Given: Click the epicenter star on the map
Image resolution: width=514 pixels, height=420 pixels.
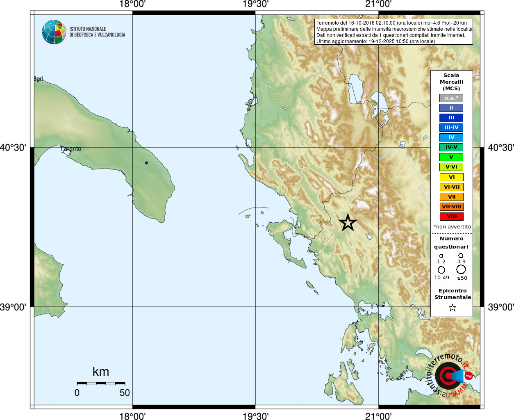Looking at the screenshot, I should [x=348, y=223].
